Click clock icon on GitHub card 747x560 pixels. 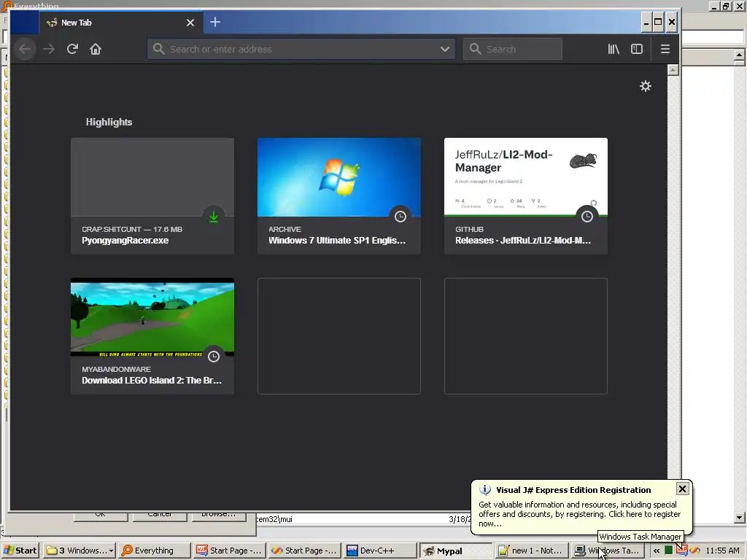coord(587,217)
